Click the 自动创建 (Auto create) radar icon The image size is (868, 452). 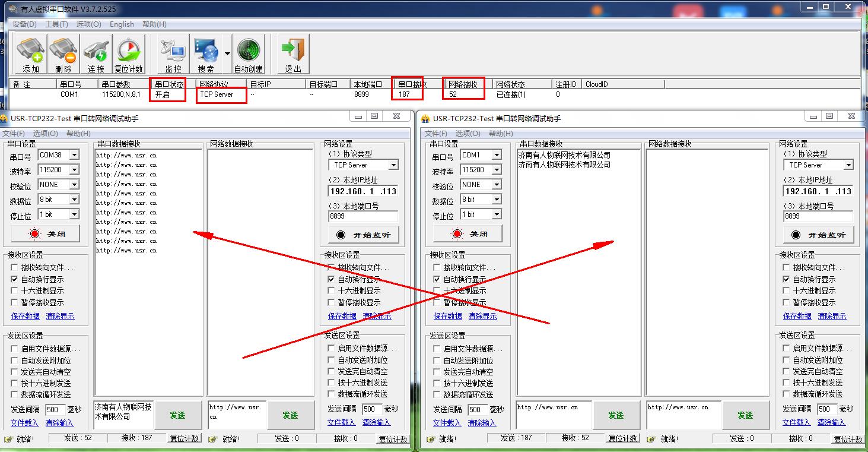tap(248, 55)
